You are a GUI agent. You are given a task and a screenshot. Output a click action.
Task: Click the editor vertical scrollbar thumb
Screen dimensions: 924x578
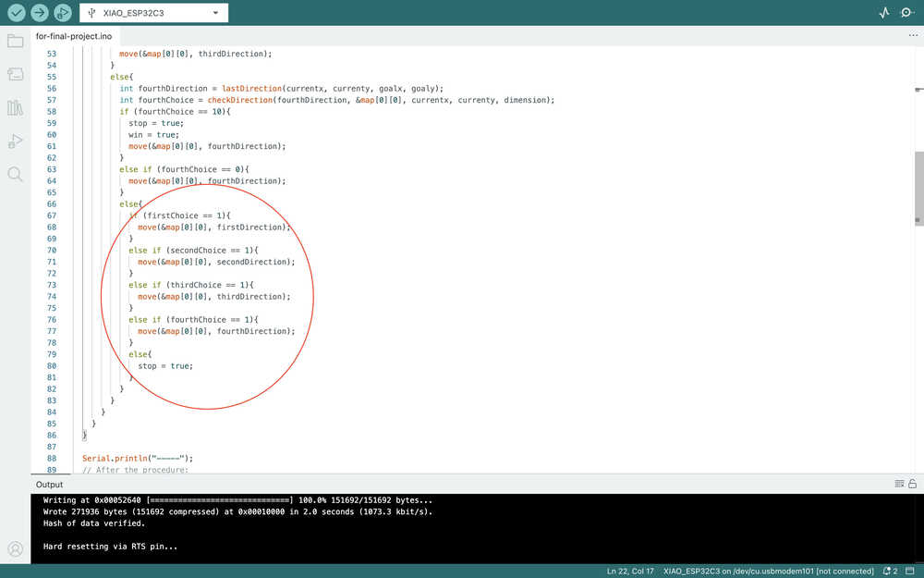tap(918, 189)
